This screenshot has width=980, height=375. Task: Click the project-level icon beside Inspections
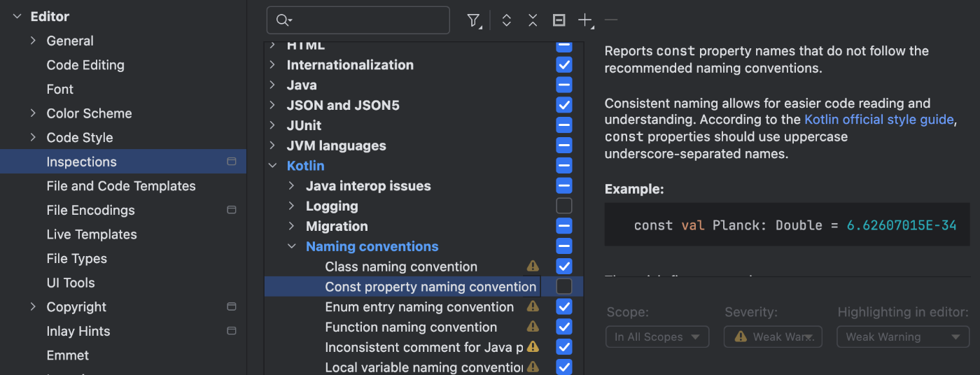click(x=232, y=162)
